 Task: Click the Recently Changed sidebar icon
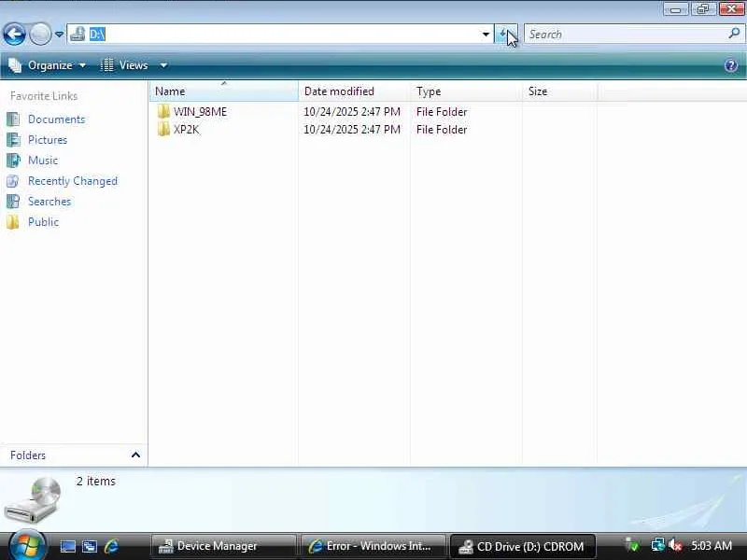pos(13,181)
